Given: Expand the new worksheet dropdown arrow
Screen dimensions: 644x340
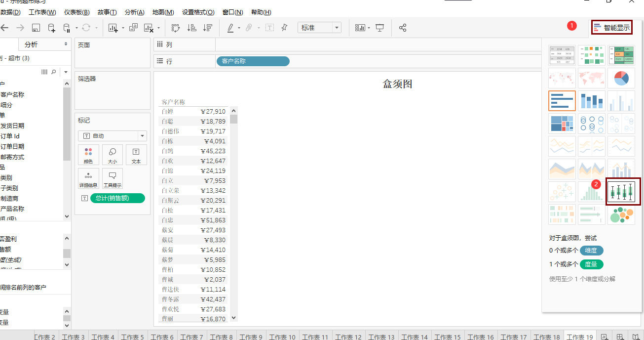Looking at the screenshot, I should pos(123,28).
